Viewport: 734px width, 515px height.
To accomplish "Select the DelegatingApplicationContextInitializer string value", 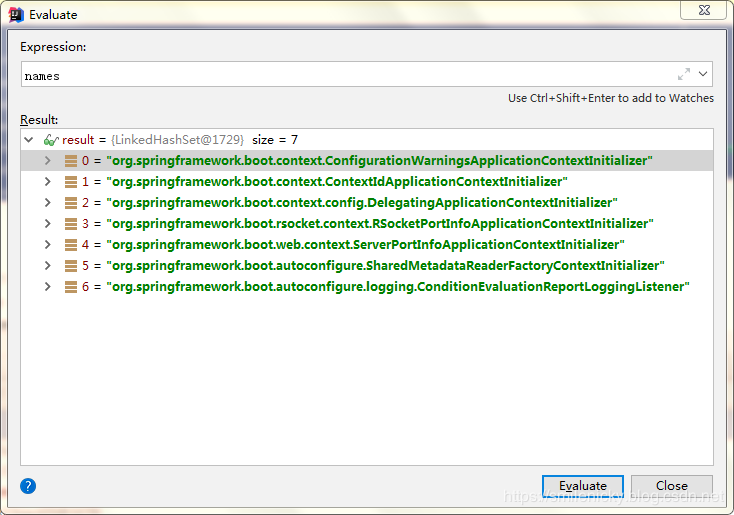I will pos(362,203).
